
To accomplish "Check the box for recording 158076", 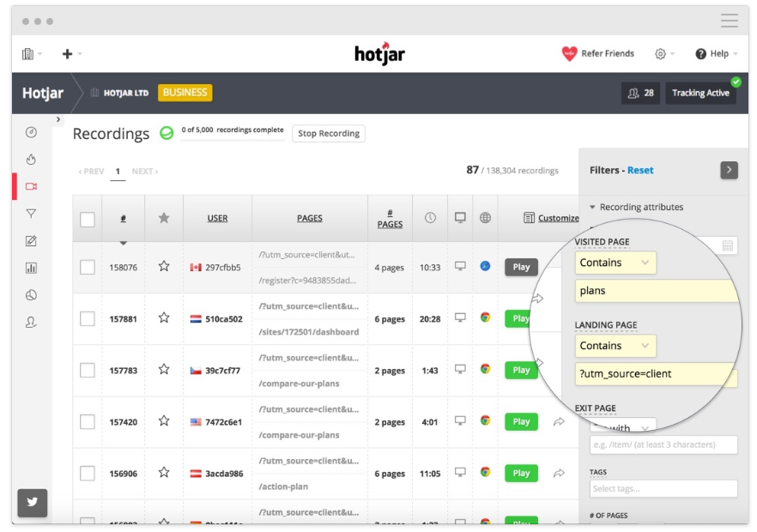I will [88, 267].
